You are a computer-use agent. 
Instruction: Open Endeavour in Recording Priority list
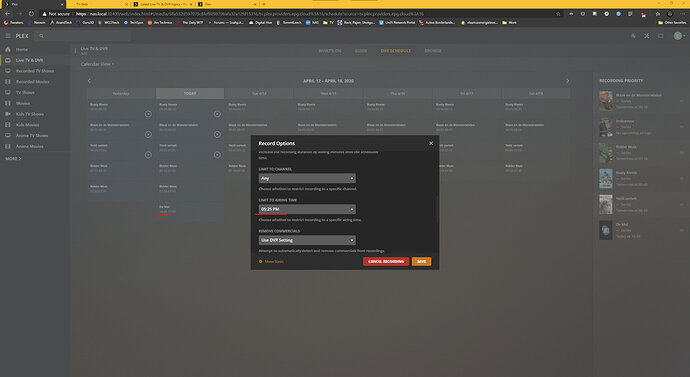[641, 127]
